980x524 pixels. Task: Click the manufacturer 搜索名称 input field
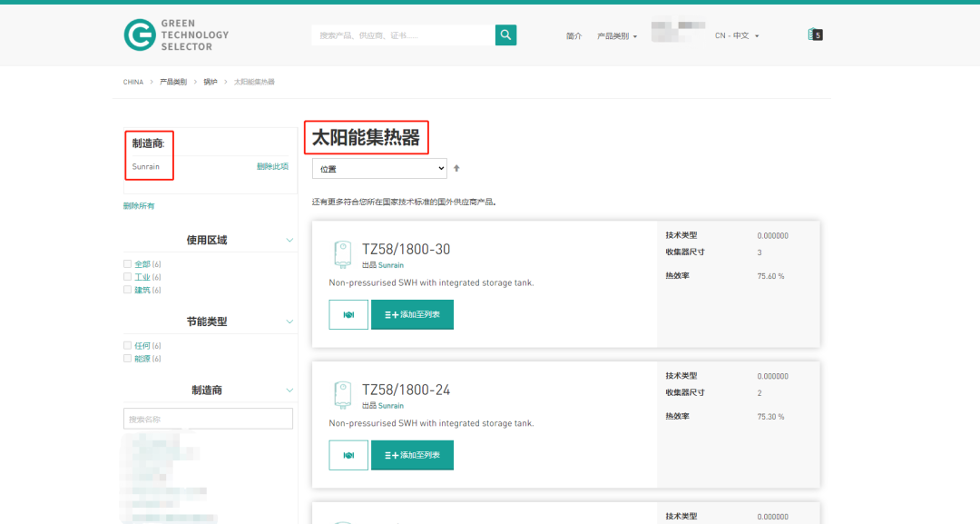pos(208,419)
